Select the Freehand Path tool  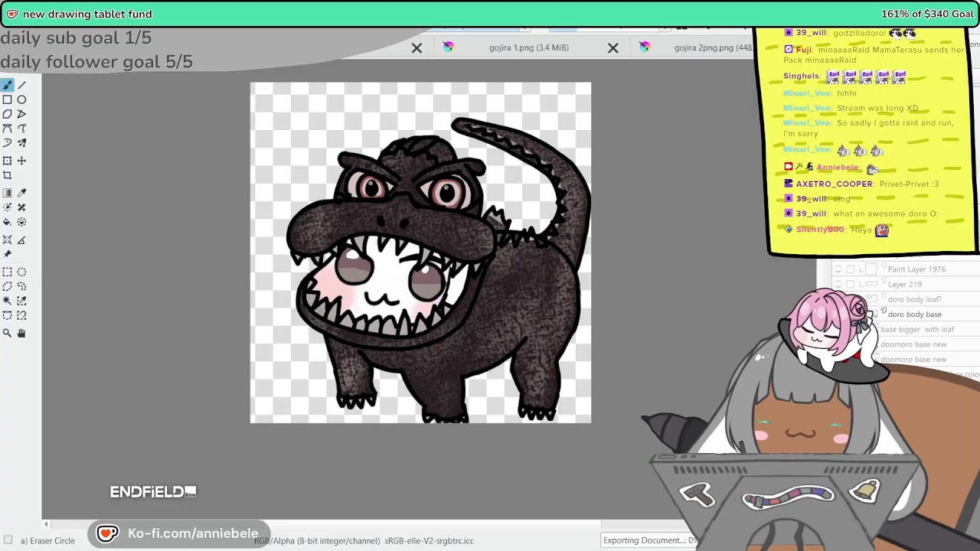(x=21, y=129)
